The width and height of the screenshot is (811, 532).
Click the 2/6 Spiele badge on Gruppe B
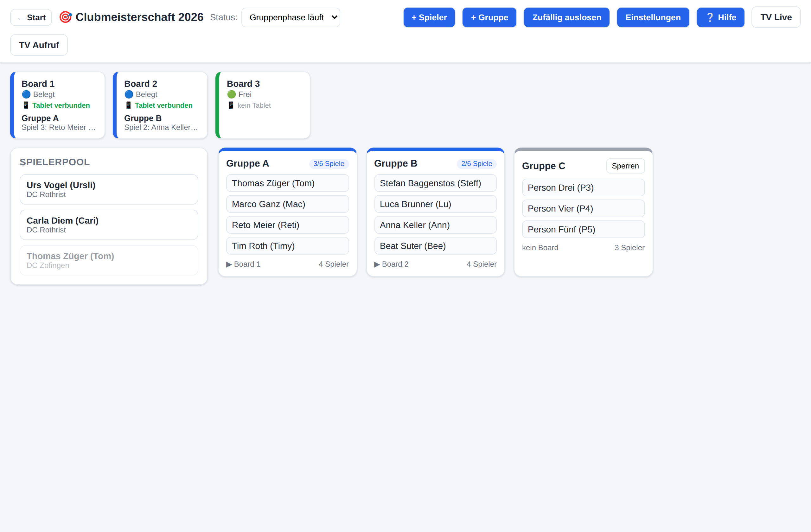[x=477, y=164]
